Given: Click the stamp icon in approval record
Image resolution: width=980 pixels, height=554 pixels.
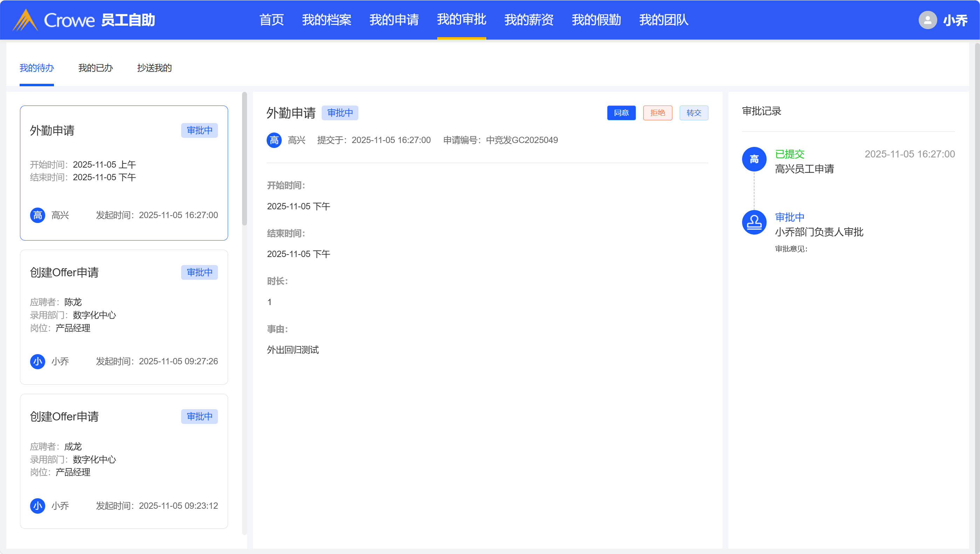Looking at the screenshot, I should click(x=754, y=222).
